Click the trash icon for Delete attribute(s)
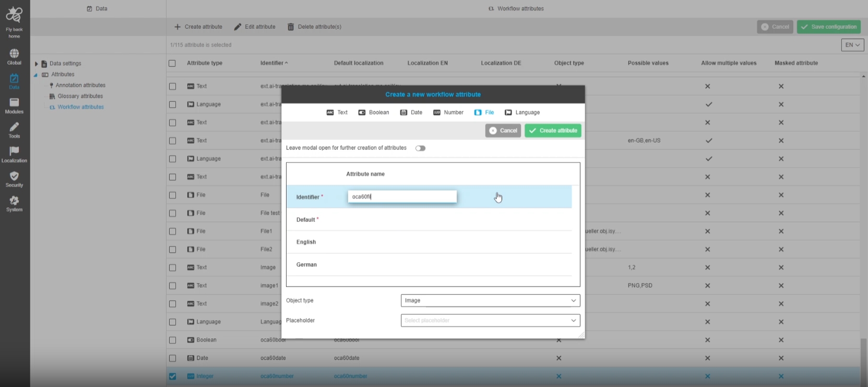 click(291, 27)
